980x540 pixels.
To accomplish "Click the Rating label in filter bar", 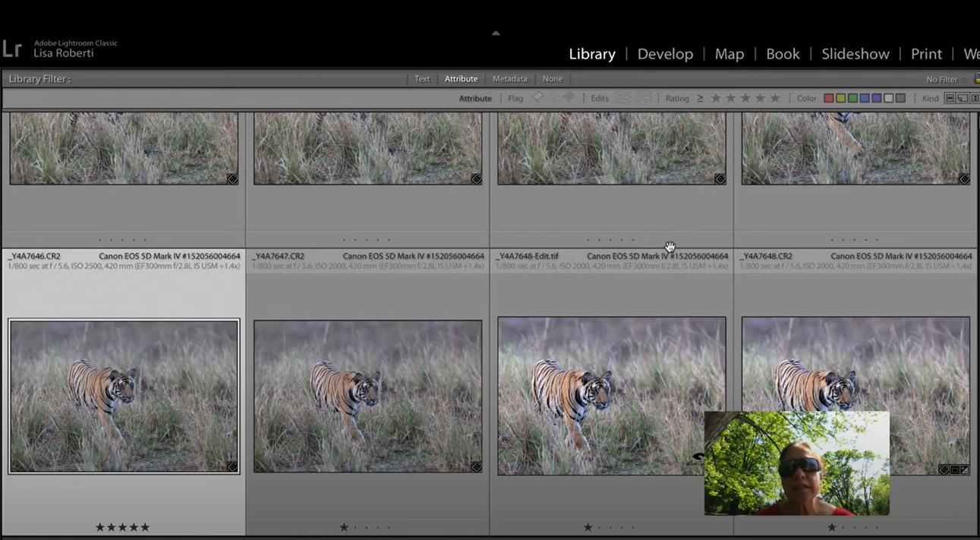I will click(x=677, y=99).
